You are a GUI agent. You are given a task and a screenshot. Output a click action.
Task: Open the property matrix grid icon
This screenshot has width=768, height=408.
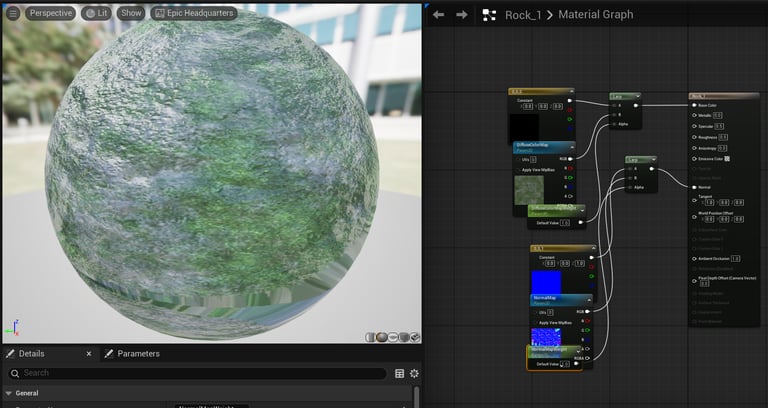coord(400,374)
